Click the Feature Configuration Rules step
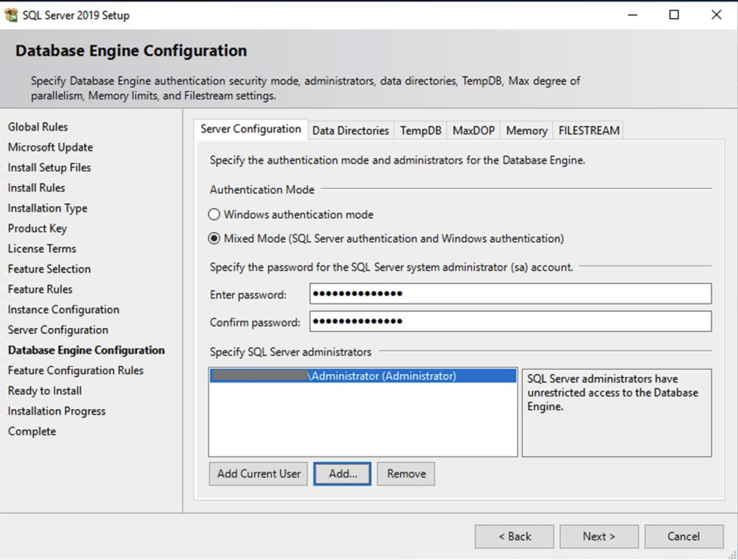 point(75,370)
